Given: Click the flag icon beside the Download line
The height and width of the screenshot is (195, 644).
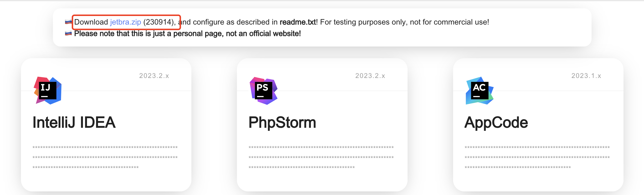Looking at the screenshot, I should [x=68, y=22].
